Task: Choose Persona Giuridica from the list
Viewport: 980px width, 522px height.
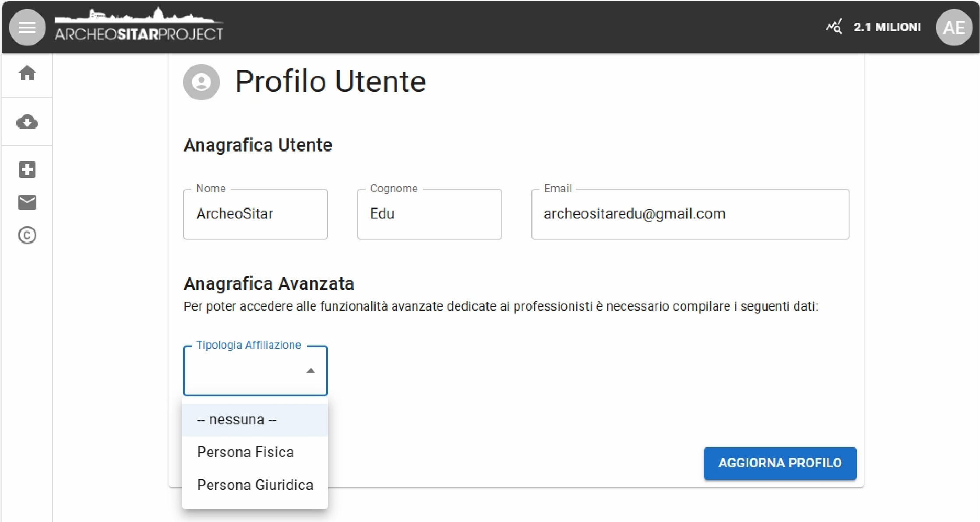Action: click(255, 485)
